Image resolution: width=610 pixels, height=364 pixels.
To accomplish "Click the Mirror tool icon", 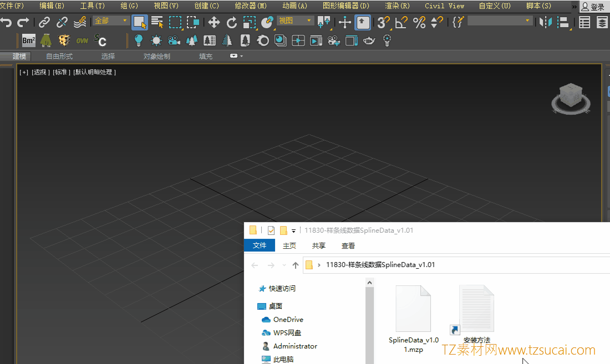I will pyautogui.click(x=546, y=22).
